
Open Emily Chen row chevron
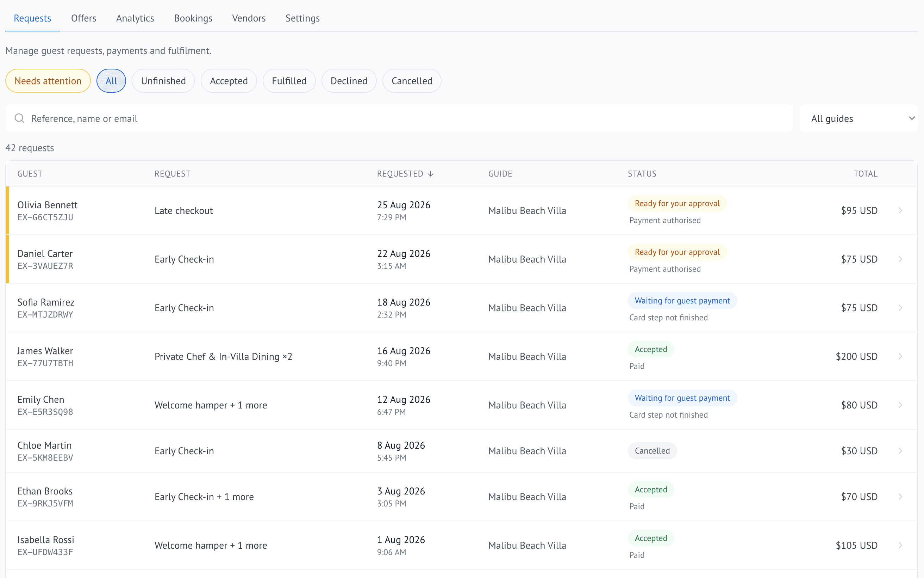point(900,405)
